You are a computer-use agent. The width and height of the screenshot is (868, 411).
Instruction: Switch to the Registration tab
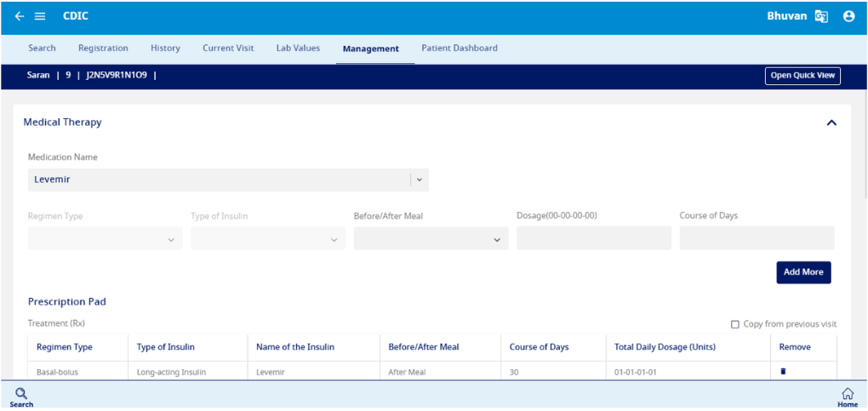point(103,49)
